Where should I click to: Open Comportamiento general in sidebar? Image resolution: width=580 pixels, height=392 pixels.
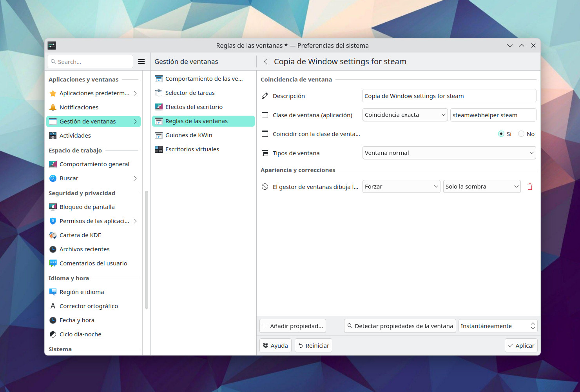click(x=93, y=164)
